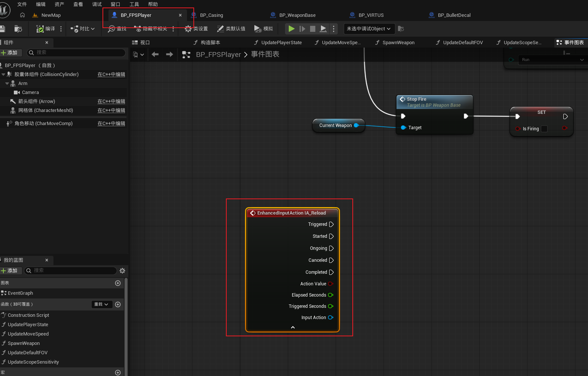588x376 pixels.
Task: Switch to the 构造脚本 (Construction Script) graph tab
Action: pyautogui.click(x=207, y=43)
